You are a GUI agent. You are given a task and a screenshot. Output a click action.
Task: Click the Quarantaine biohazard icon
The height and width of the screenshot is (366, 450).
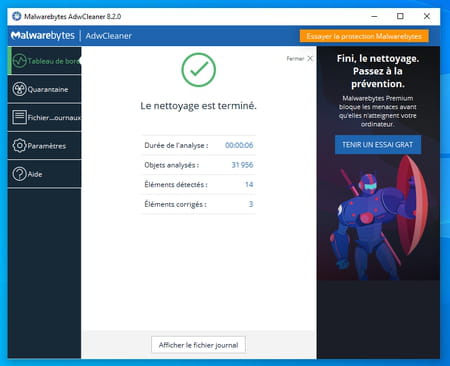tap(20, 89)
